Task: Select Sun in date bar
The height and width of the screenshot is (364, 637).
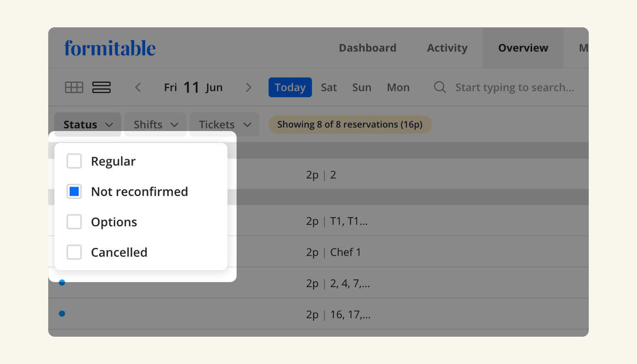Action: tap(362, 87)
